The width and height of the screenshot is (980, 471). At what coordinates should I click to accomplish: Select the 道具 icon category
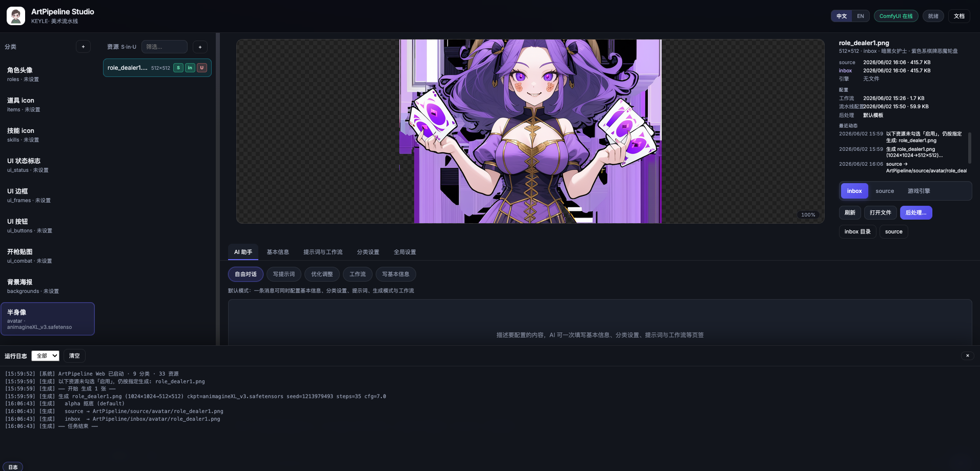click(x=47, y=105)
